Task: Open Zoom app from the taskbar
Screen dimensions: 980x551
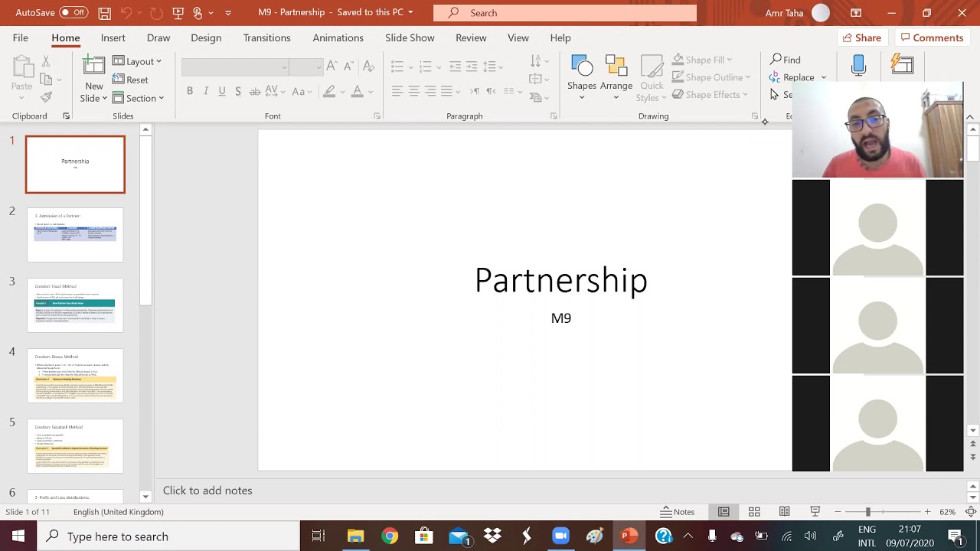Action: point(560,536)
